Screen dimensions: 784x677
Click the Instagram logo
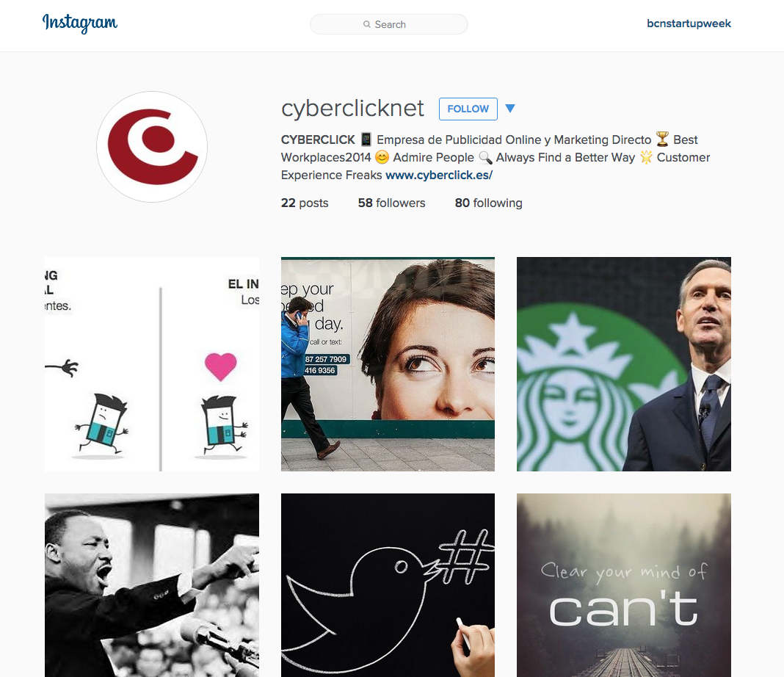coord(80,23)
